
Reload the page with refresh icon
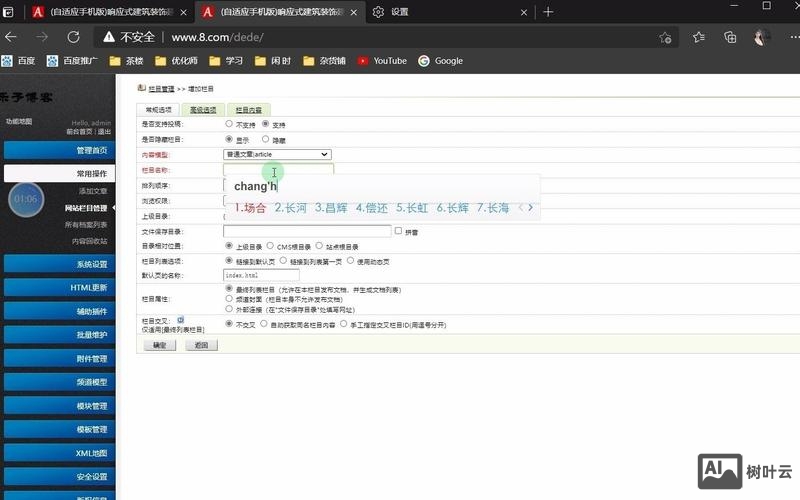click(73, 37)
